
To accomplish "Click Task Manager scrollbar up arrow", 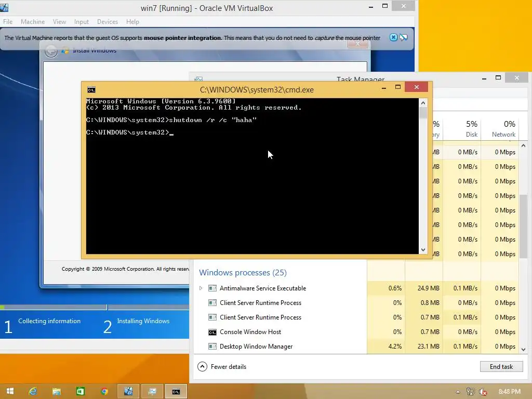I will [x=524, y=145].
